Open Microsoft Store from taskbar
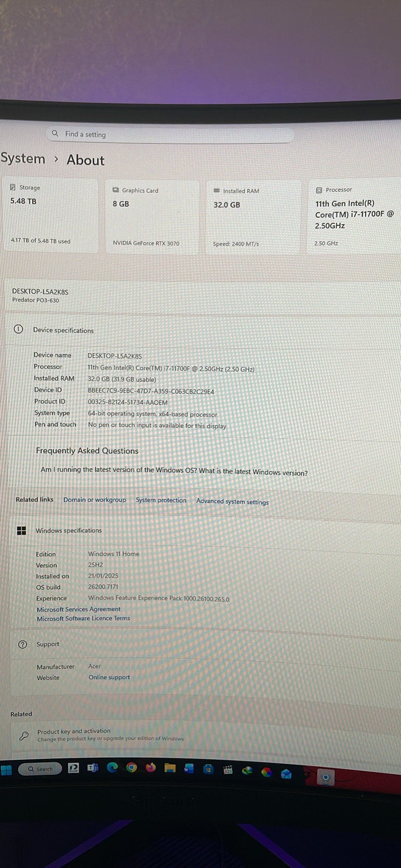Image resolution: width=401 pixels, height=868 pixels. pyautogui.click(x=208, y=769)
